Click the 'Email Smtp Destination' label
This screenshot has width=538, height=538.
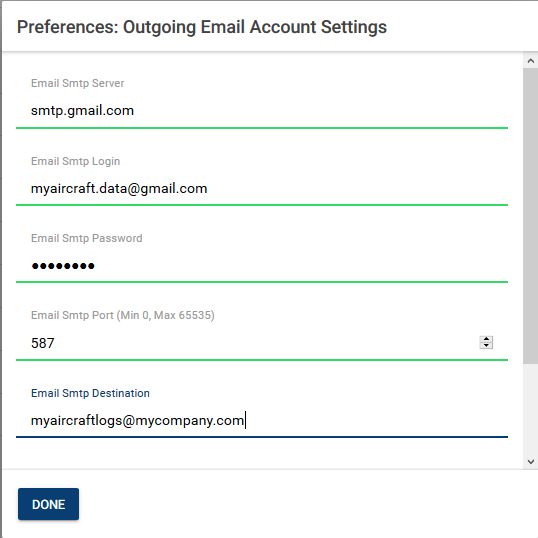click(x=90, y=393)
